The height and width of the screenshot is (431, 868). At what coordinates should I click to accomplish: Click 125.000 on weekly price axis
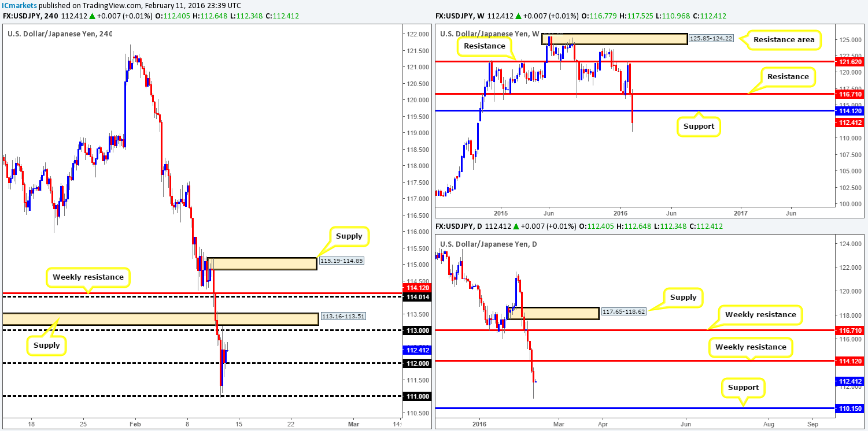[x=849, y=40]
